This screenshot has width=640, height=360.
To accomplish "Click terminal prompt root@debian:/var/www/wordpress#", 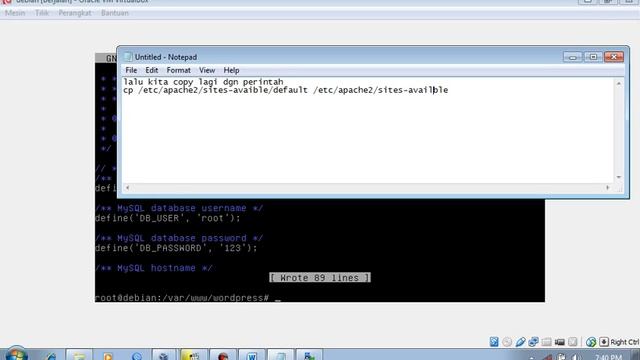I will point(182,298).
